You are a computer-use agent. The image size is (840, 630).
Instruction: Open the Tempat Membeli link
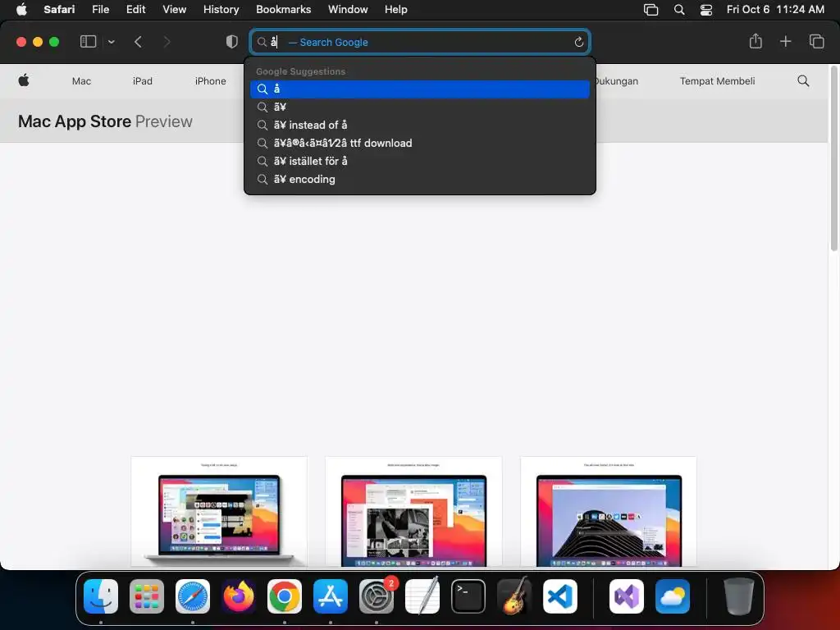point(717,81)
